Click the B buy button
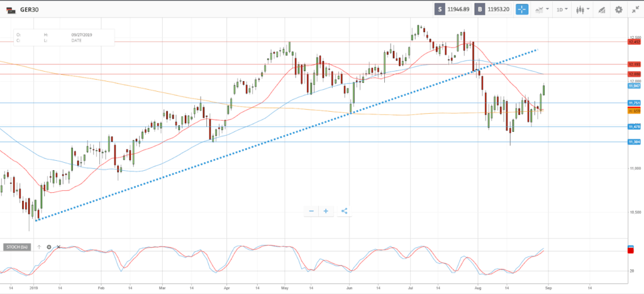This screenshot has width=644, height=294. tap(479, 9)
